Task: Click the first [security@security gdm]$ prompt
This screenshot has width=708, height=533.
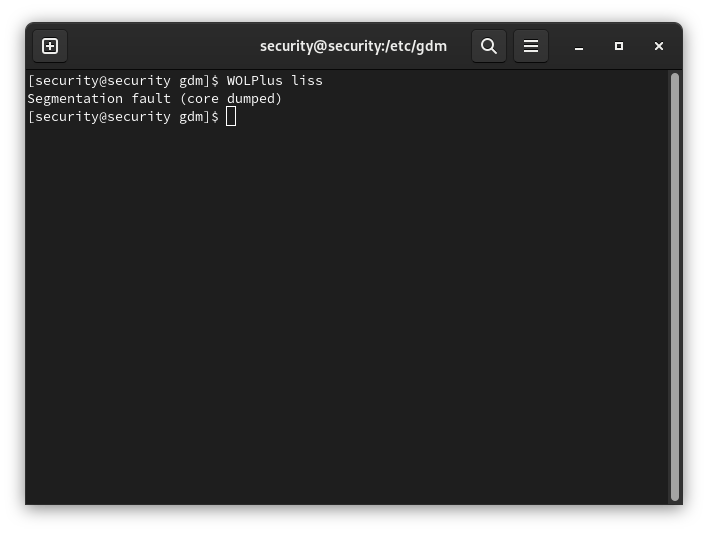Action: pos(123,80)
